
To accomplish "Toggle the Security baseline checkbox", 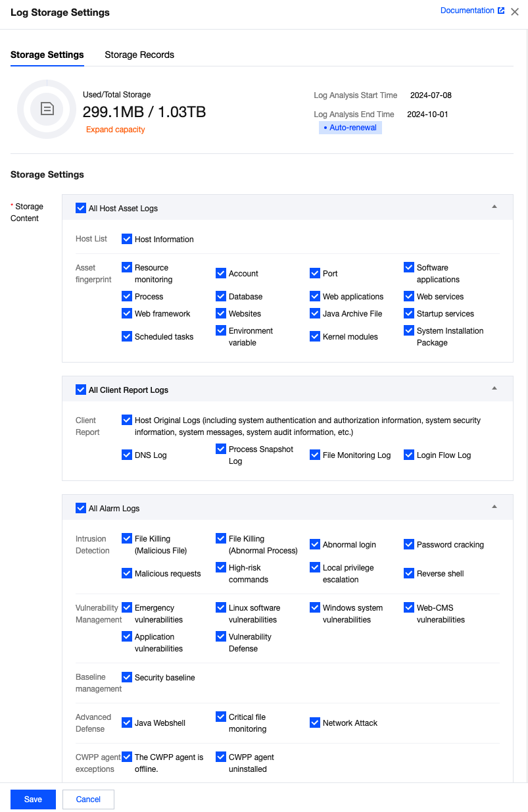I will (x=127, y=677).
